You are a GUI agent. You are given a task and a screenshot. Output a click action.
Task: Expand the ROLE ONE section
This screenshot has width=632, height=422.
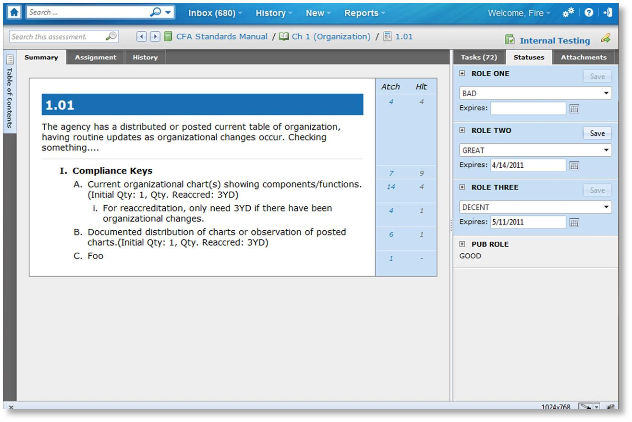click(462, 74)
